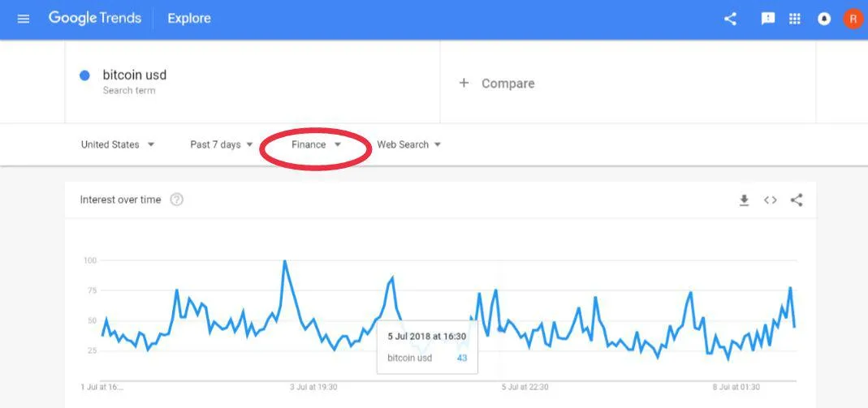The height and width of the screenshot is (408, 868).
Task: Click the Compare button
Action: point(497,84)
